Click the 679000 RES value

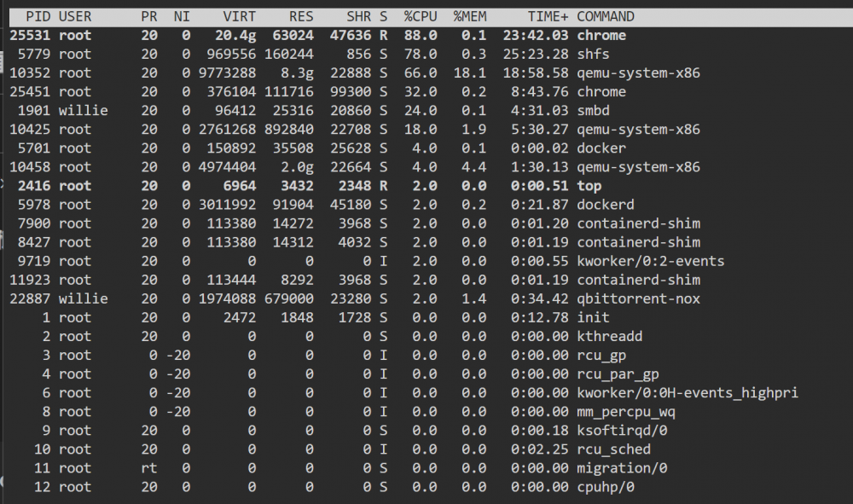(x=289, y=299)
